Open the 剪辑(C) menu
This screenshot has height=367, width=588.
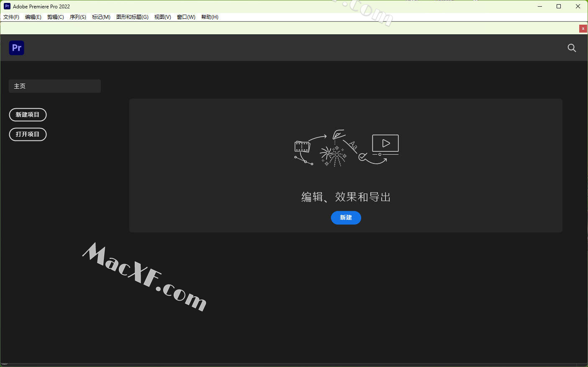(x=56, y=17)
